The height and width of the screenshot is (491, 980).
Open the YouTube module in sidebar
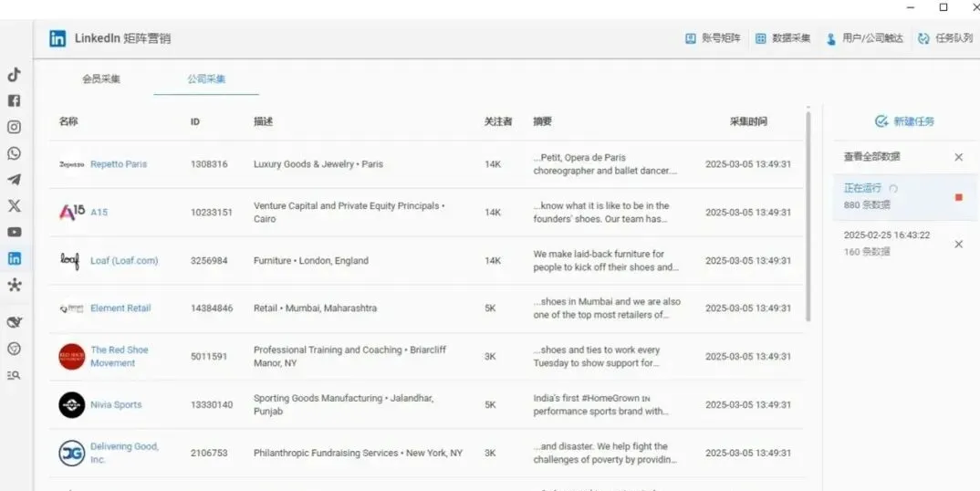tap(14, 232)
